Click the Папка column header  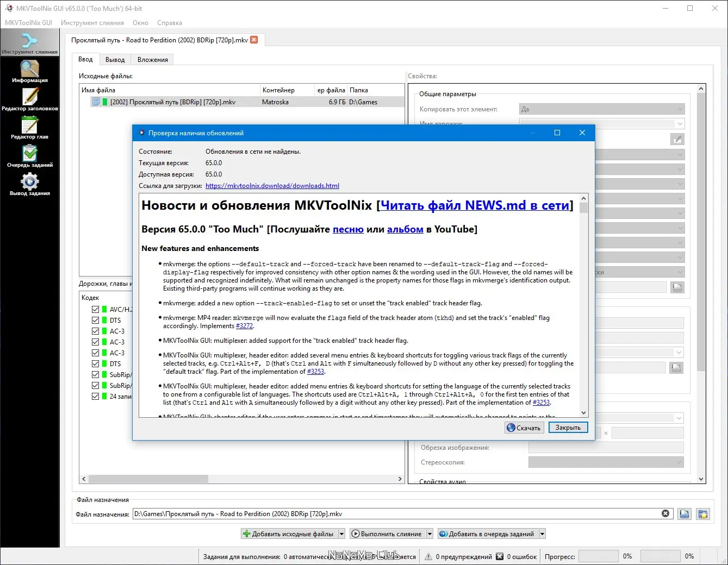pyautogui.click(x=375, y=90)
